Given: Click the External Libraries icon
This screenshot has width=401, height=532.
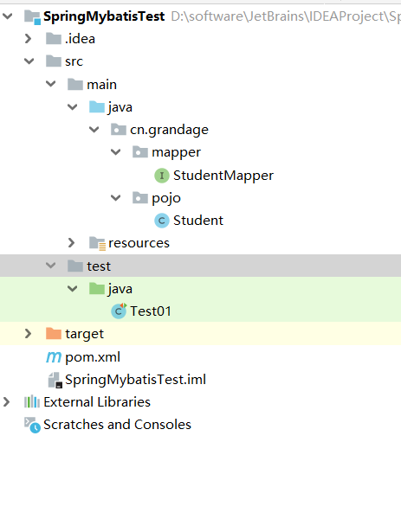Looking at the screenshot, I should (x=32, y=401).
